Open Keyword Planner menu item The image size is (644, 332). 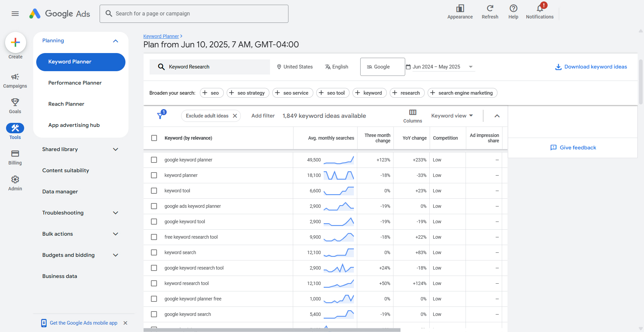81,62
